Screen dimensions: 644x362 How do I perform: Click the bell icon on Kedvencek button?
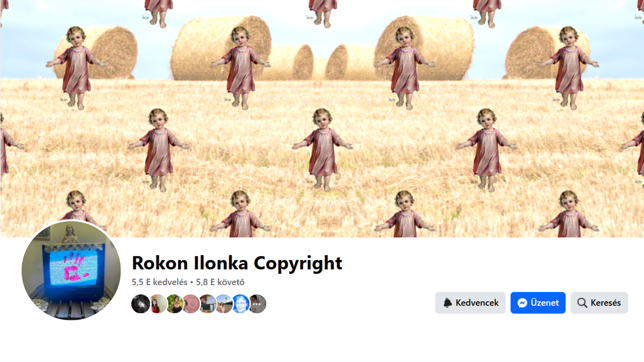point(448,303)
